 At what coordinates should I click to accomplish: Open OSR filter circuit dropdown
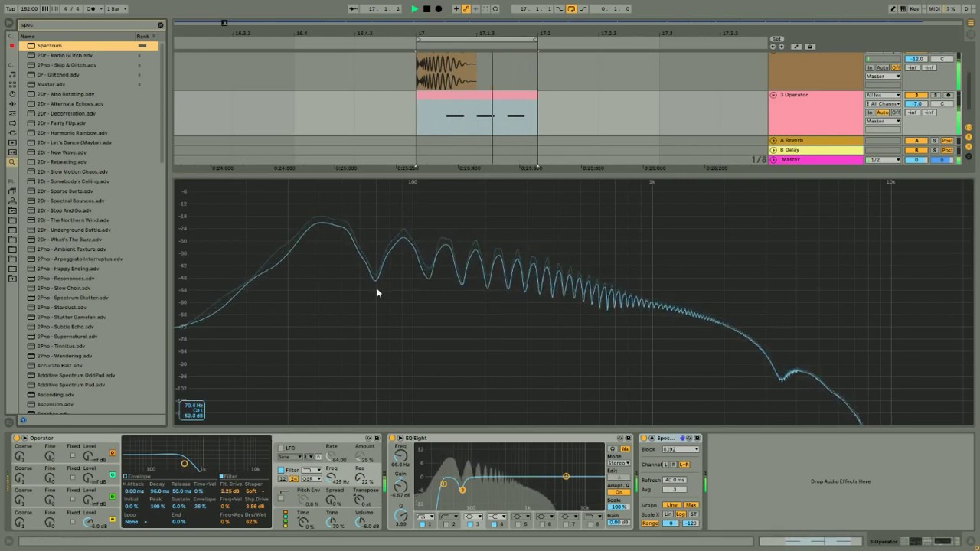(x=311, y=478)
